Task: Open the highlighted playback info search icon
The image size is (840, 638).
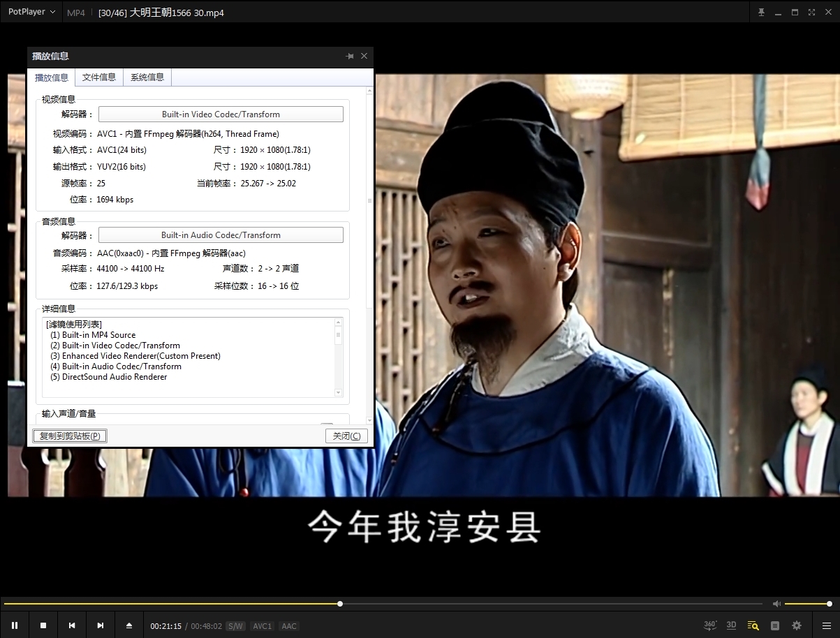Action: point(753,625)
